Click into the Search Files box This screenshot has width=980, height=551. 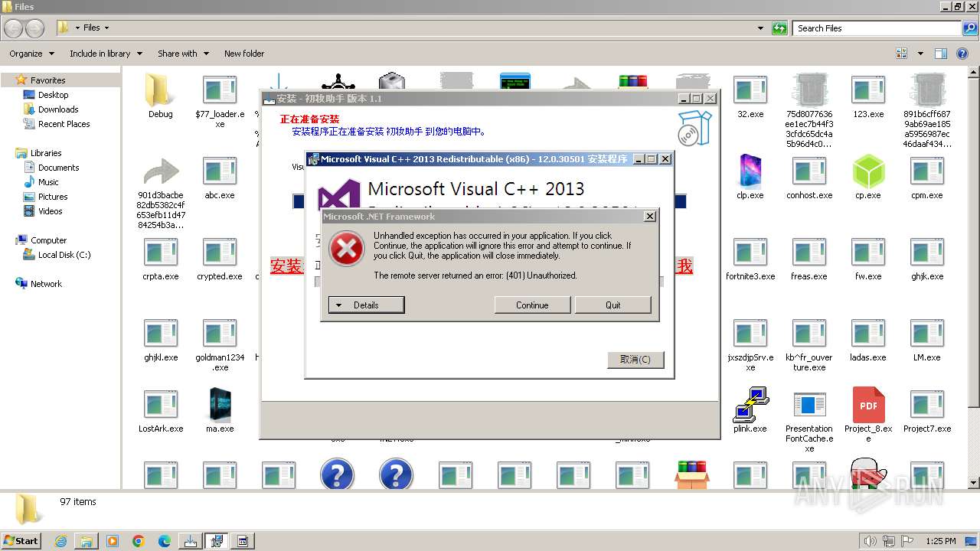click(877, 28)
